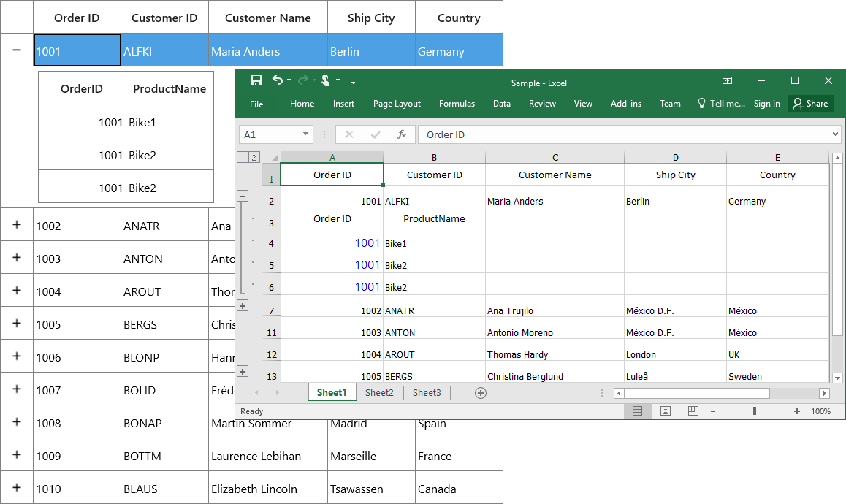Click the Save icon in Excel title bar

[x=256, y=80]
